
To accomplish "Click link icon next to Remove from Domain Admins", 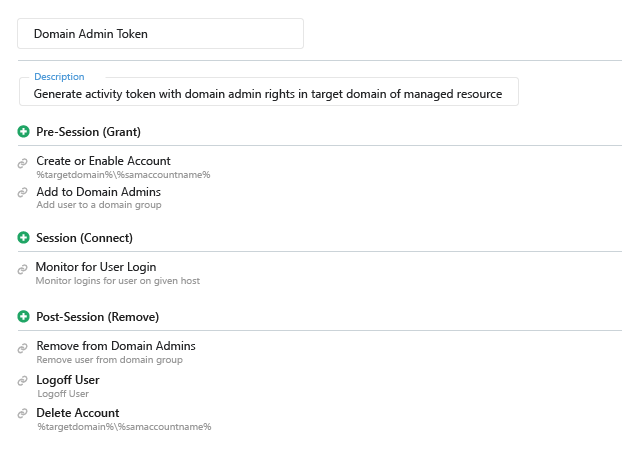I will tap(23, 348).
